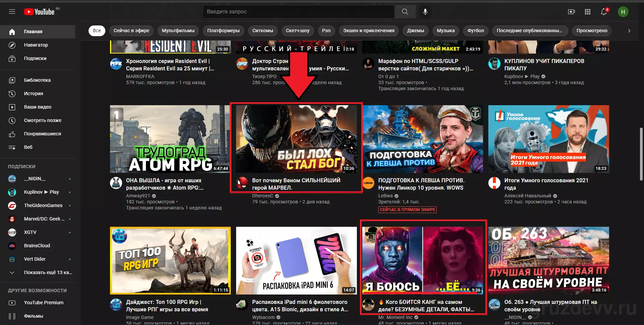Play the Об. 263 штурмовая ПТ thumbnail

(x=549, y=261)
